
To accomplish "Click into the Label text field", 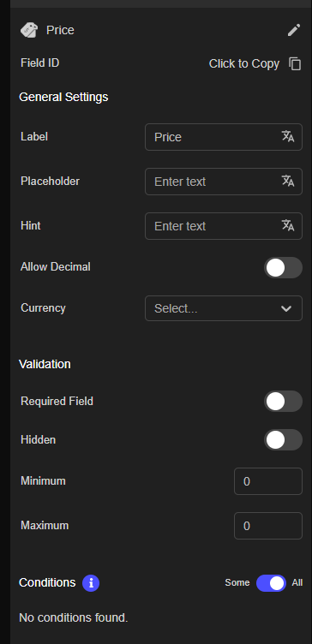I will [224, 137].
